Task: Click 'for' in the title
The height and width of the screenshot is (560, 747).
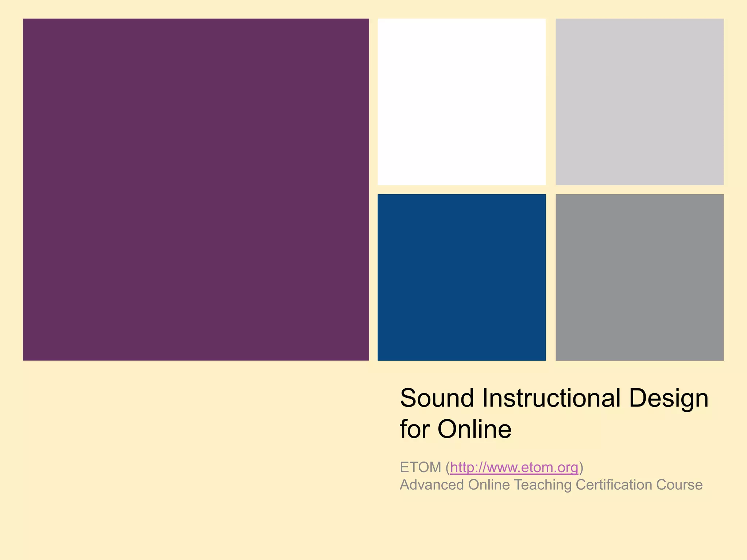Action: (x=415, y=429)
